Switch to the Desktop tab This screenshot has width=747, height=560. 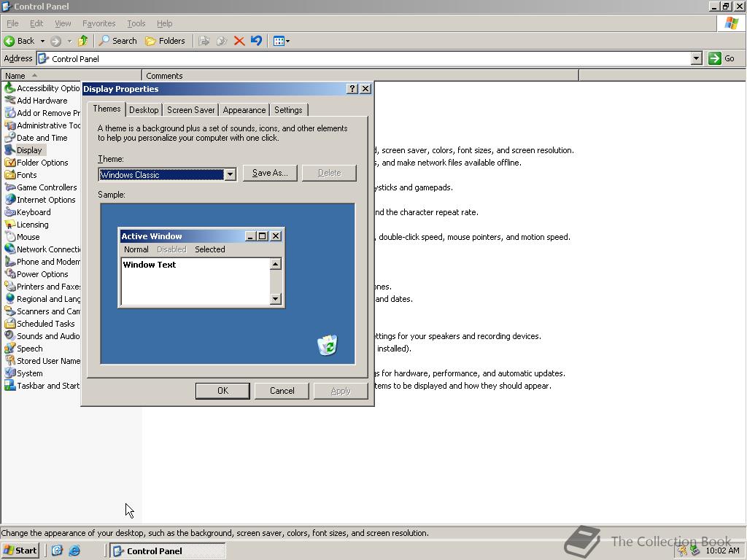[144, 110]
